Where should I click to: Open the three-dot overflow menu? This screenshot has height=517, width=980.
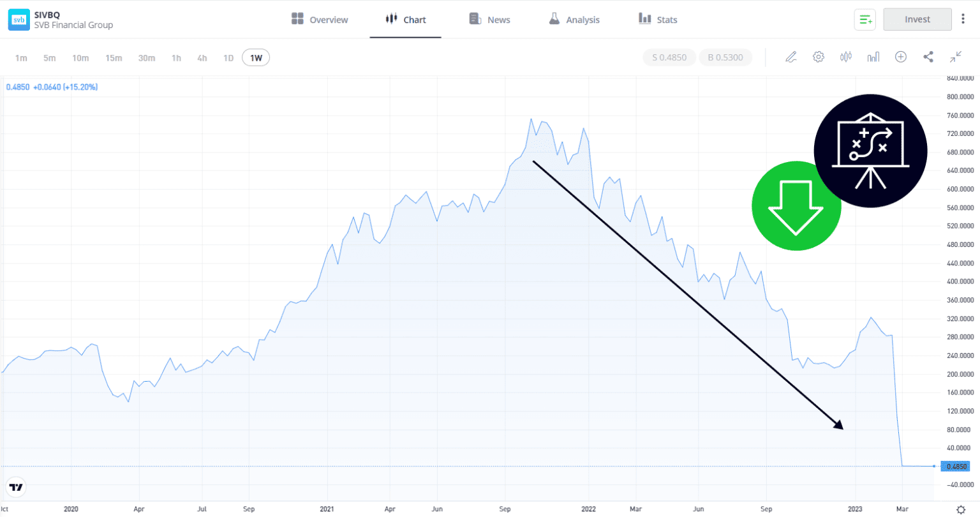click(963, 19)
